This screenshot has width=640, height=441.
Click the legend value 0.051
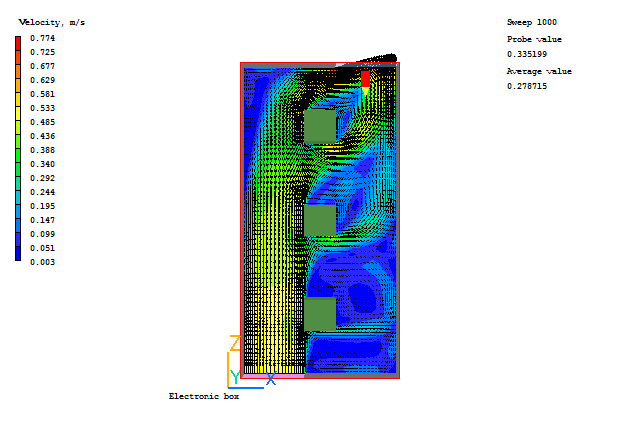42,248
